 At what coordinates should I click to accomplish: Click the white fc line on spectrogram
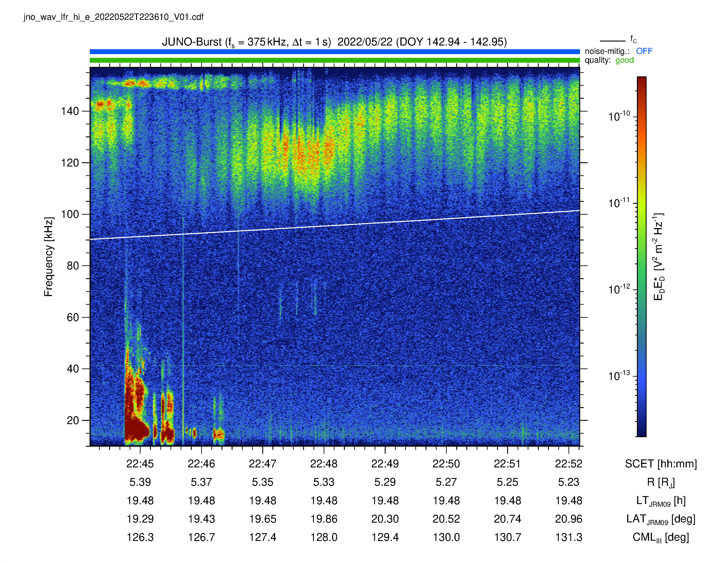pos(335,225)
